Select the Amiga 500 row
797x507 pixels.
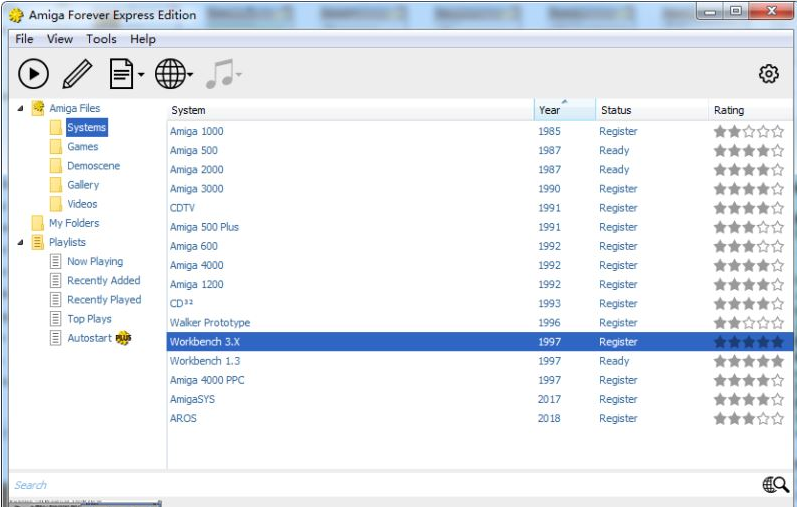coord(480,151)
